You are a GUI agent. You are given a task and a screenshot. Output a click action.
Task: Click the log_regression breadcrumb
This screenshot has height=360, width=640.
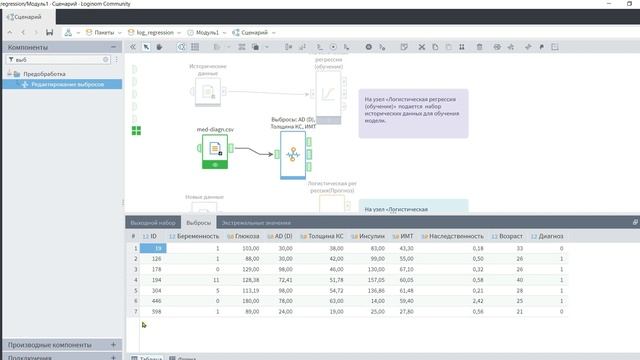(x=151, y=32)
